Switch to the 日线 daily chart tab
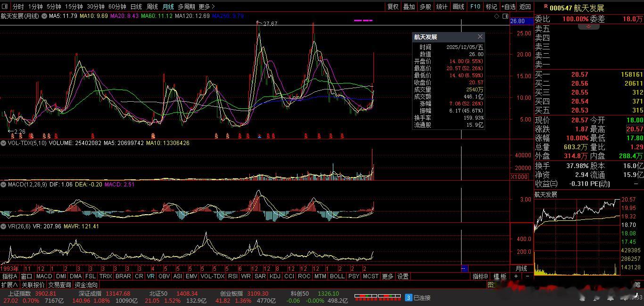This screenshot has height=306, width=644. click(x=136, y=7)
